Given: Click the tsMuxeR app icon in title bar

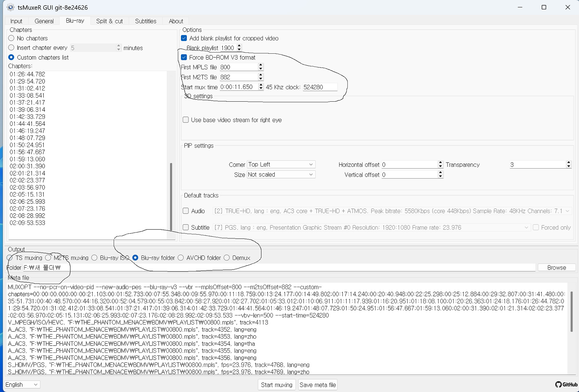Looking at the screenshot, I should tap(11, 7).
